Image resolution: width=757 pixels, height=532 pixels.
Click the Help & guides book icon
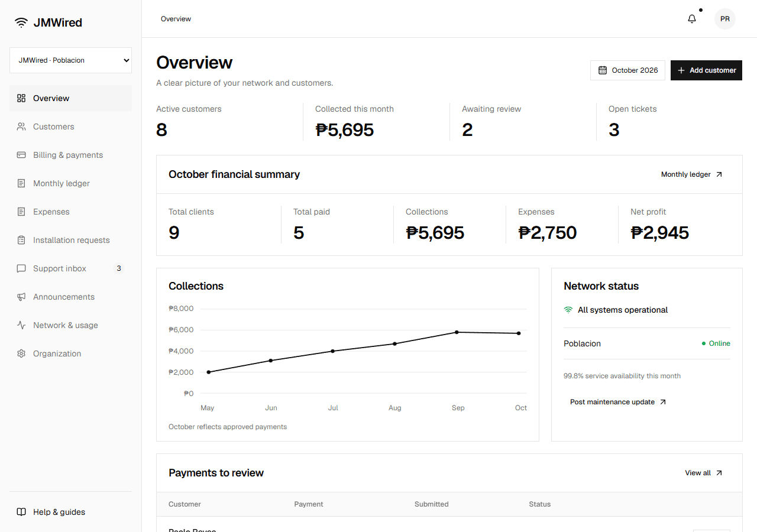click(x=21, y=512)
